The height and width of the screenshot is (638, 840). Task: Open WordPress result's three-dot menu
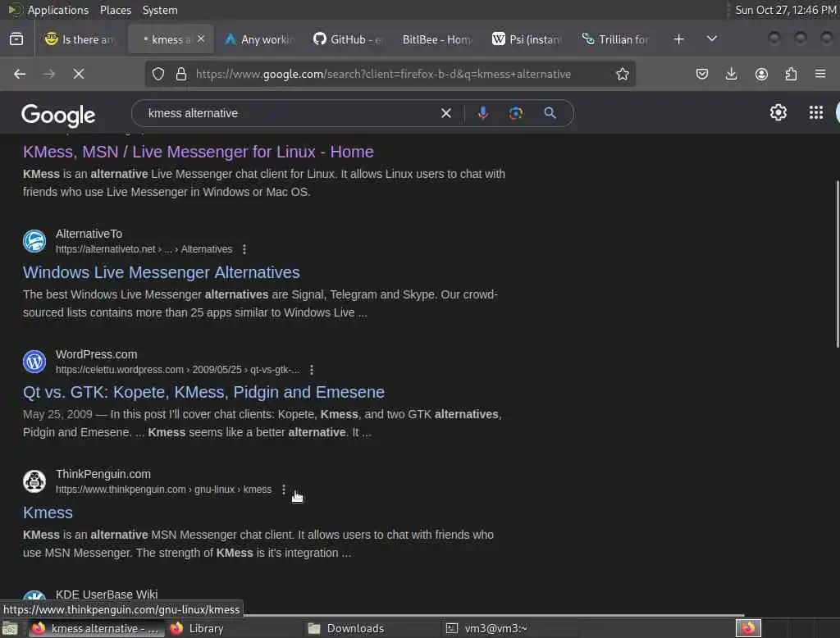point(311,370)
